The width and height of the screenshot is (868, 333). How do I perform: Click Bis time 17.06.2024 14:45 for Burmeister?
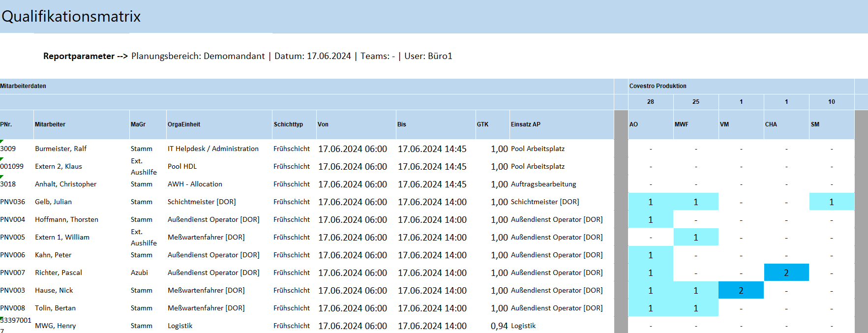click(x=432, y=149)
